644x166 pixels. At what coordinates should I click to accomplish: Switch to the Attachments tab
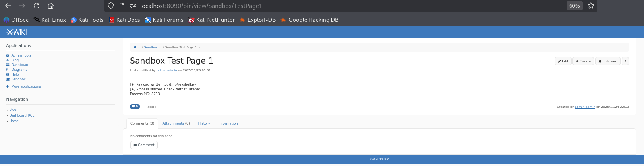click(176, 123)
